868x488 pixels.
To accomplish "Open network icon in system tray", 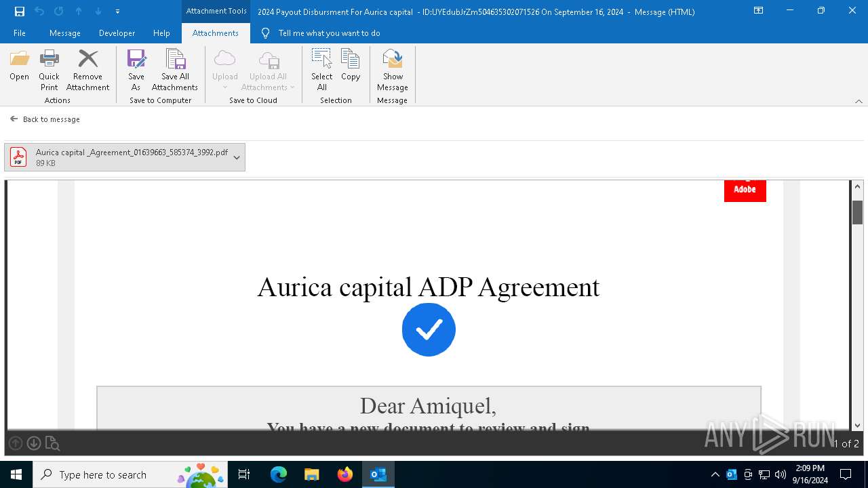I will pyautogui.click(x=764, y=474).
